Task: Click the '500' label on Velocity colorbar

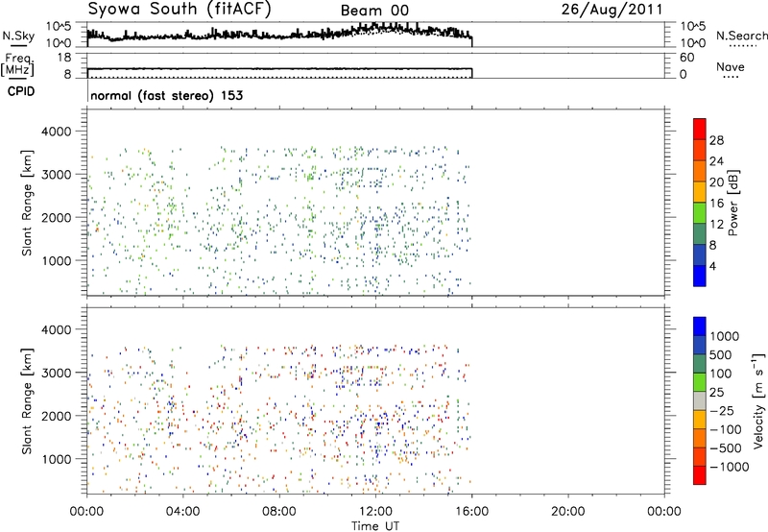Action: [x=721, y=355]
